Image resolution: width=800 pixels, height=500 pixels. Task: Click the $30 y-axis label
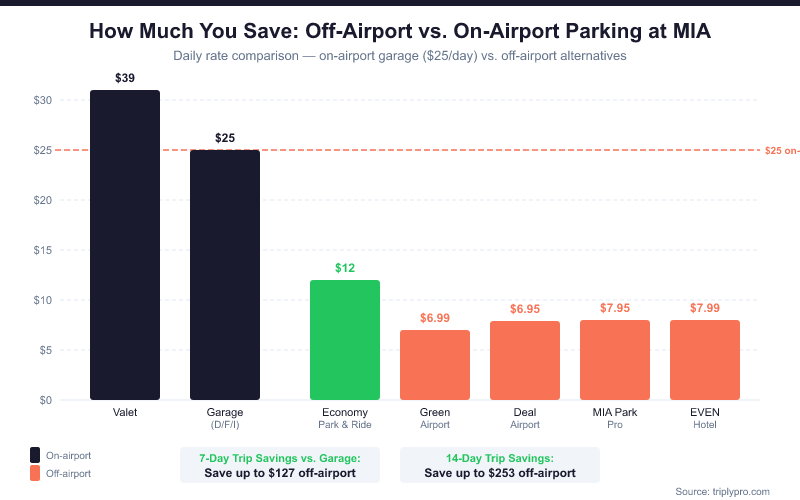click(x=41, y=100)
